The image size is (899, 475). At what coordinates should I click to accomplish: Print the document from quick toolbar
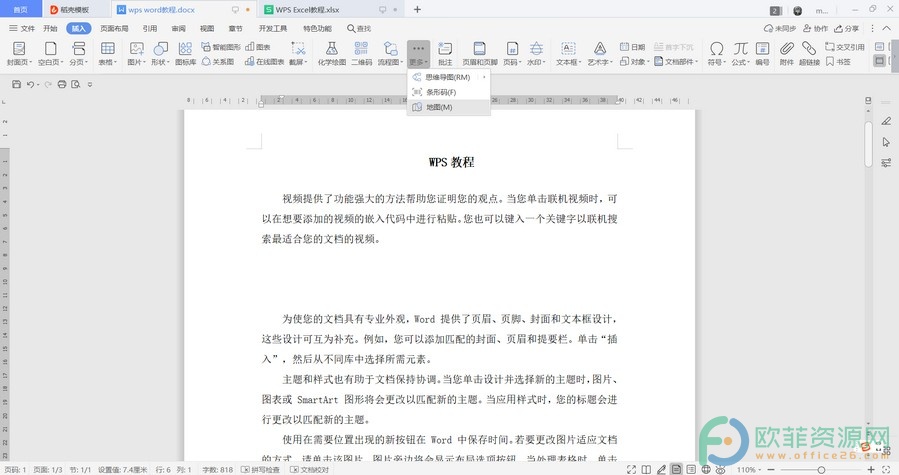[x=62, y=84]
